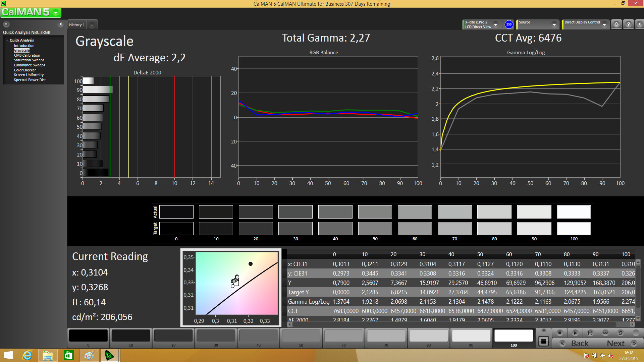Expand the Source dropdown
This screenshot has height=362, width=644.
[x=554, y=24]
